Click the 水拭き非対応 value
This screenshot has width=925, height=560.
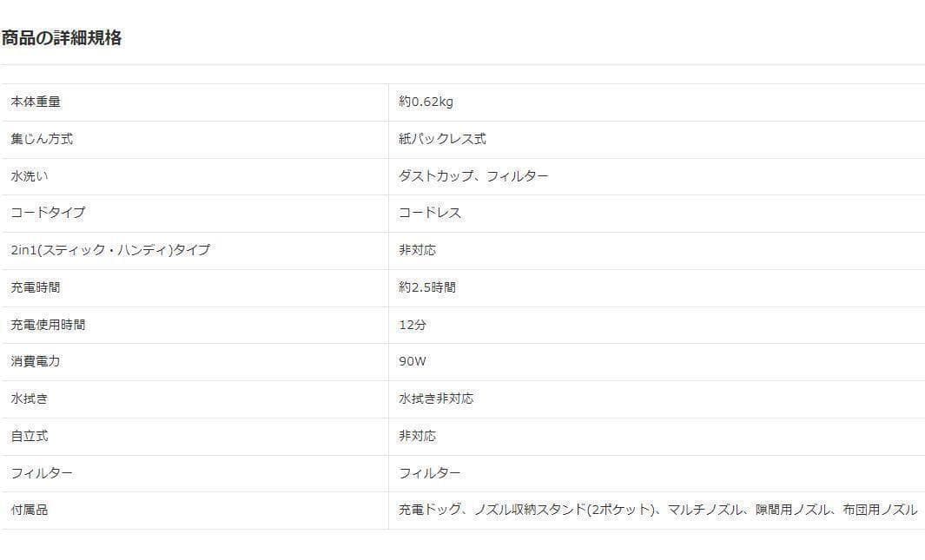tap(436, 399)
